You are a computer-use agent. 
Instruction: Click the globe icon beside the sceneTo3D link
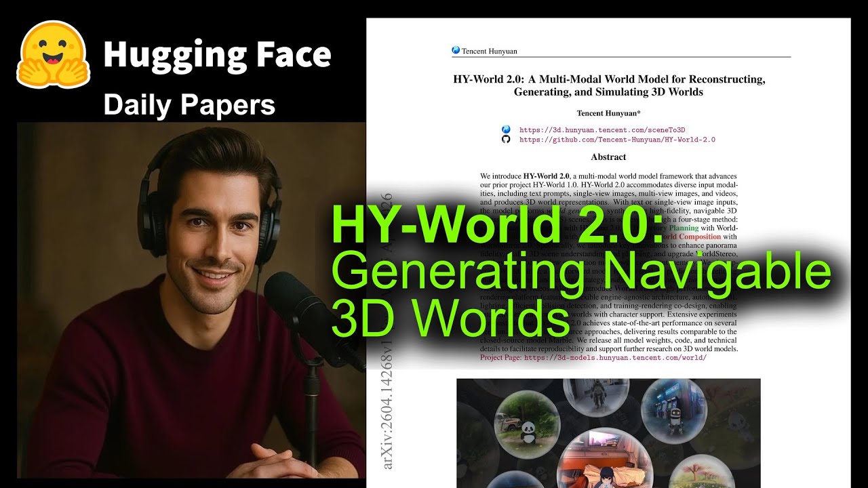505,129
